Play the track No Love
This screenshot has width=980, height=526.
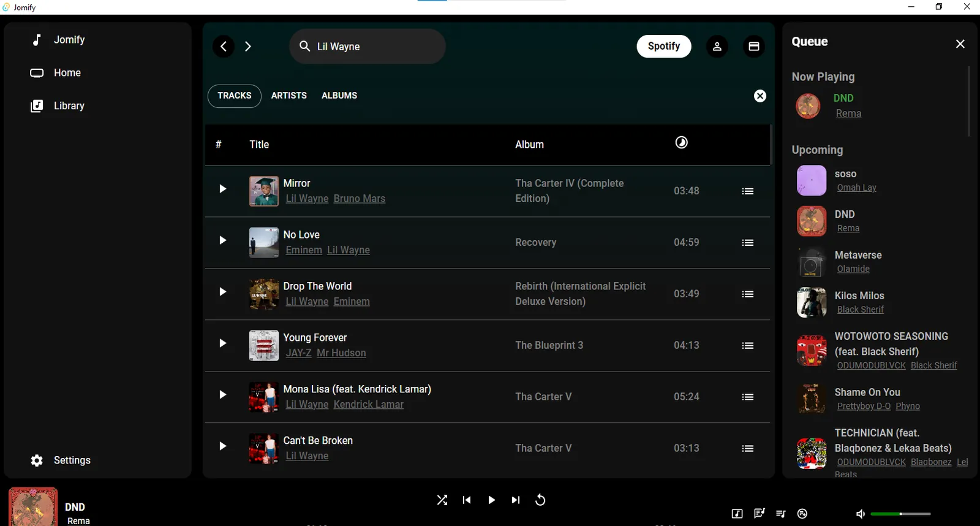coord(223,240)
